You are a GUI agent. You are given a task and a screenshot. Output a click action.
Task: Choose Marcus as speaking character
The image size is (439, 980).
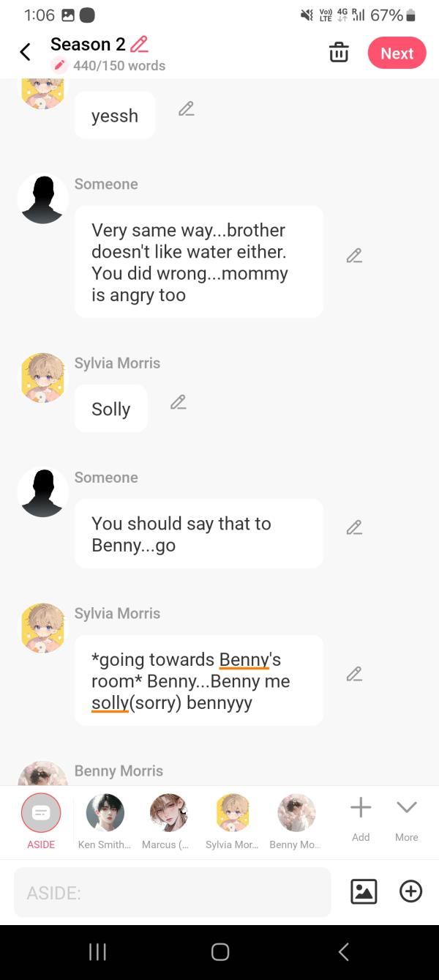click(168, 814)
